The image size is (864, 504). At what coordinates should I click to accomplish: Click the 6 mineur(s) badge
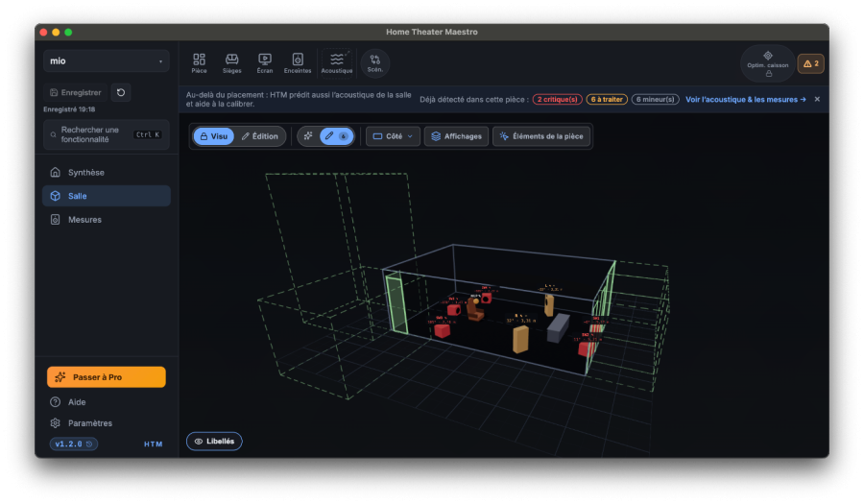point(655,99)
